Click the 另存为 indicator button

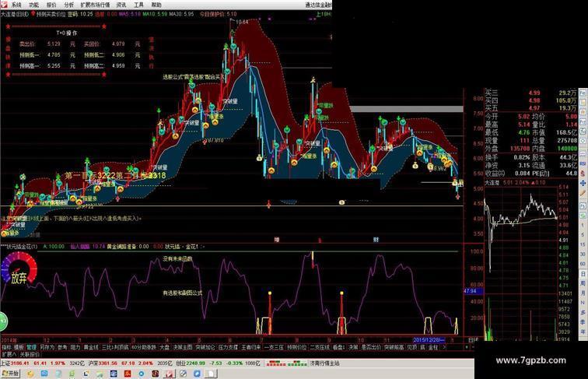click(47, 347)
